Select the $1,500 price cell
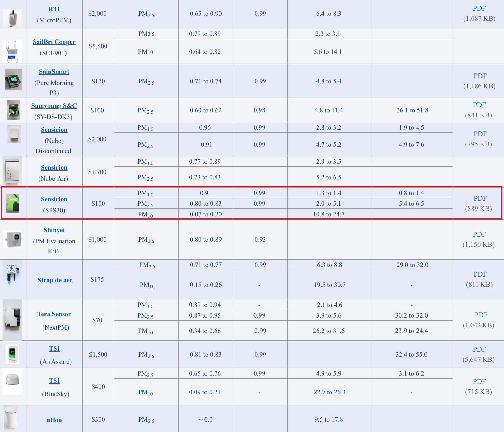The image size is (504, 432). click(x=98, y=355)
